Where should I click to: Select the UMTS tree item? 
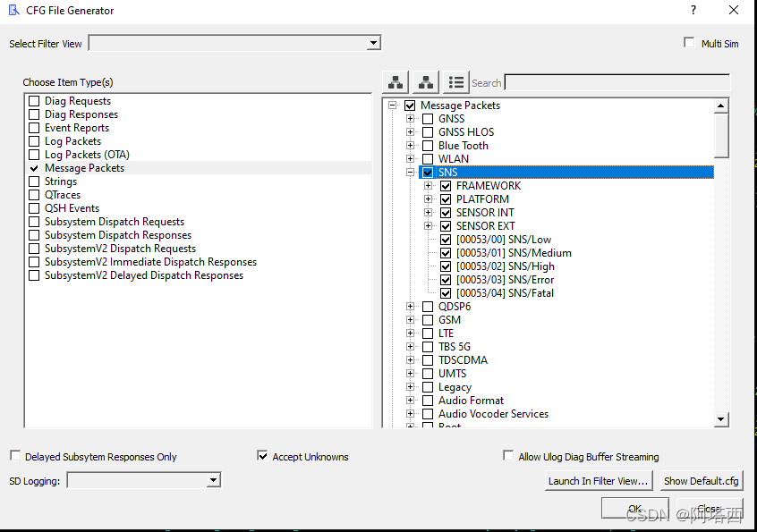(x=452, y=374)
